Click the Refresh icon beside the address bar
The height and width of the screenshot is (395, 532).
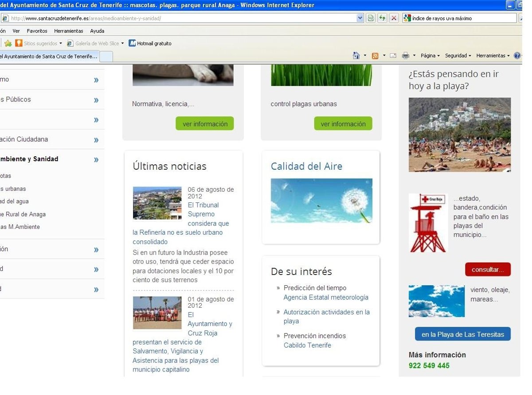[x=382, y=18]
